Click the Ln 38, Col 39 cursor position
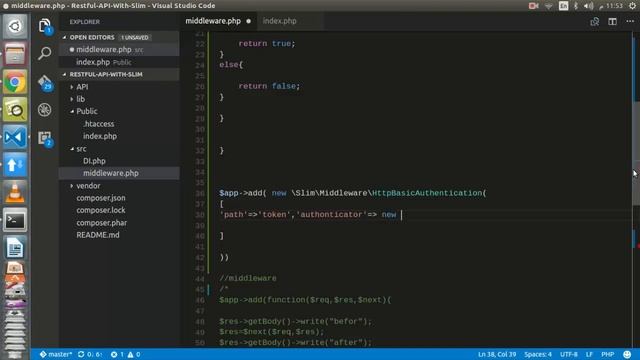The width and height of the screenshot is (640, 360). point(497,354)
